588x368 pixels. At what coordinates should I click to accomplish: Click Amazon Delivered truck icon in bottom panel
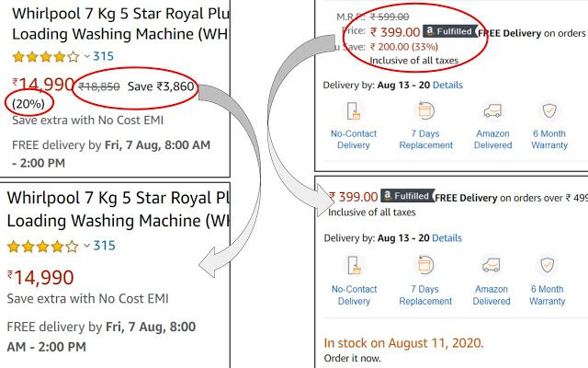pyautogui.click(x=492, y=265)
